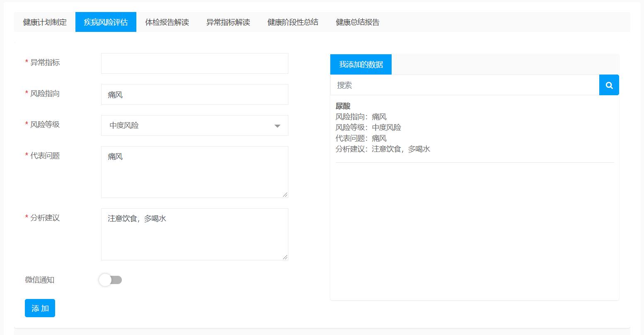Open the 风险等级 dropdown
The width and height of the screenshot is (644, 335).
194,125
